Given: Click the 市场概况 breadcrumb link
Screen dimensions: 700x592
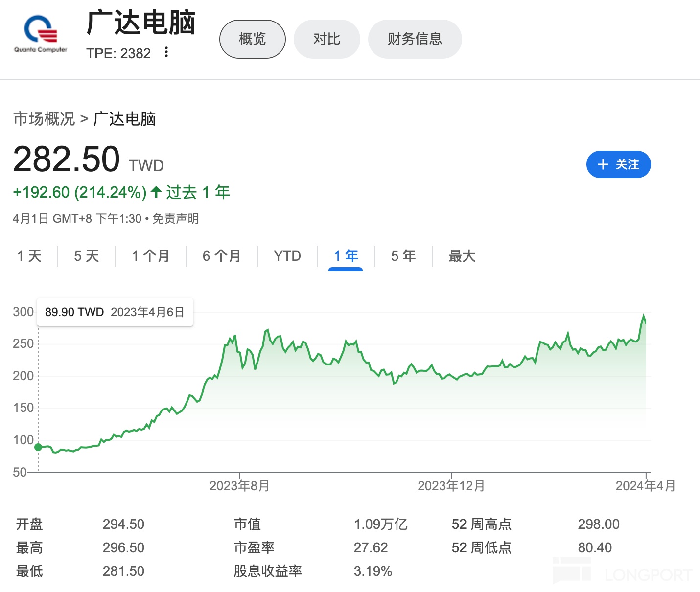Looking at the screenshot, I should [44, 119].
